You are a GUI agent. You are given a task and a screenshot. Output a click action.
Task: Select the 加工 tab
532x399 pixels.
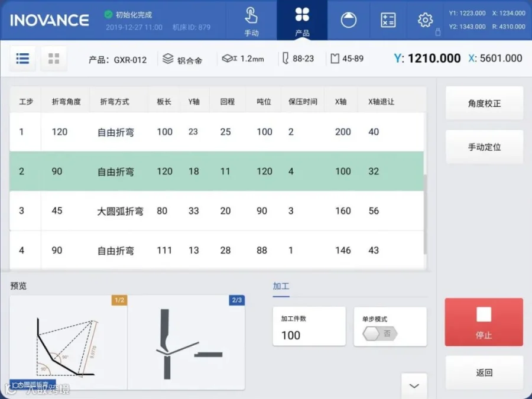pos(281,286)
